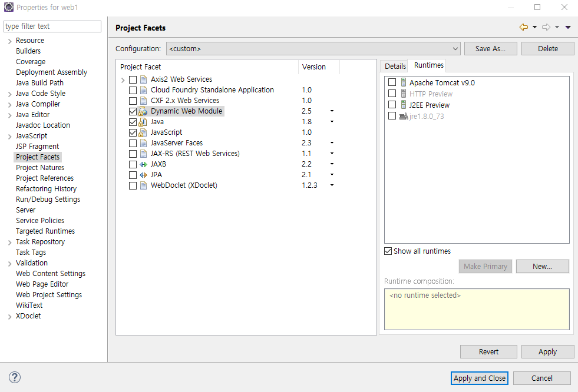
Task: Open the back history dropdown arrow
Action: pos(534,27)
